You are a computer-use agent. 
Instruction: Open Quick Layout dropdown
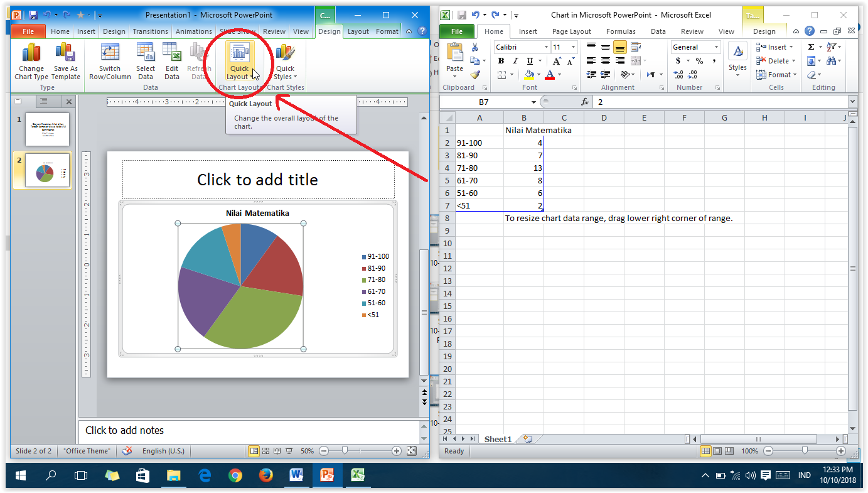pos(239,62)
